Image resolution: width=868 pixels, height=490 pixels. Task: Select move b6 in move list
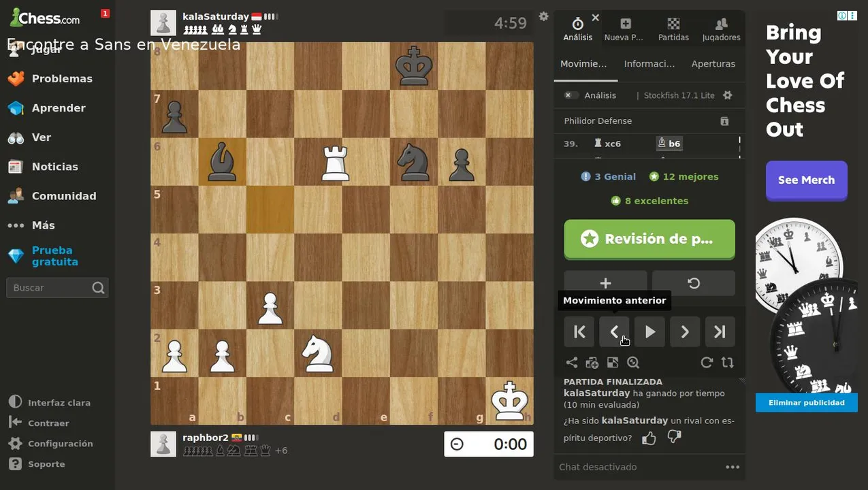(669, 144)
